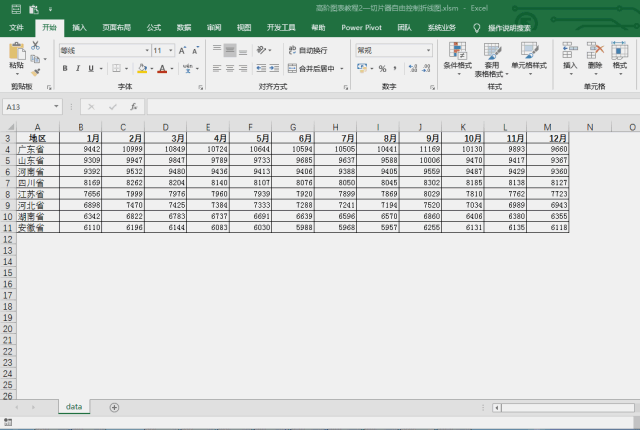
Task: Apply top vertical alignment
Action: (x=217, y=50)
